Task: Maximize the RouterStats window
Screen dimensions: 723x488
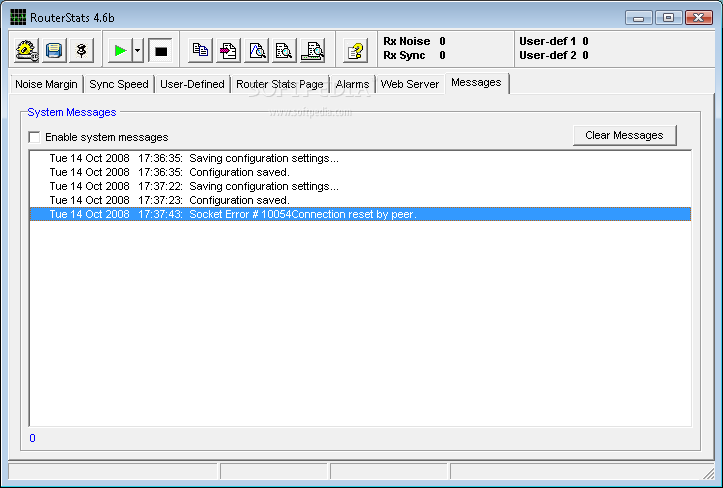Action: click(x=668, y=18)
